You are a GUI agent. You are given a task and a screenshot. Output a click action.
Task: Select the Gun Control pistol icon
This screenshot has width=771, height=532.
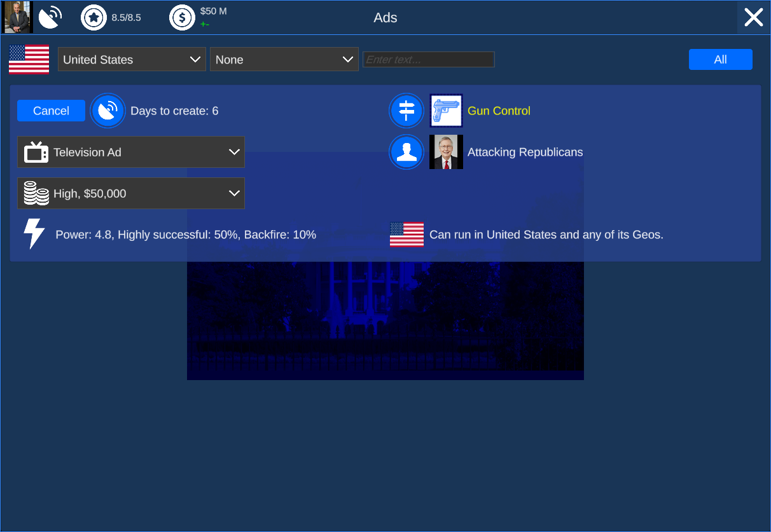(x=446, y=111)
